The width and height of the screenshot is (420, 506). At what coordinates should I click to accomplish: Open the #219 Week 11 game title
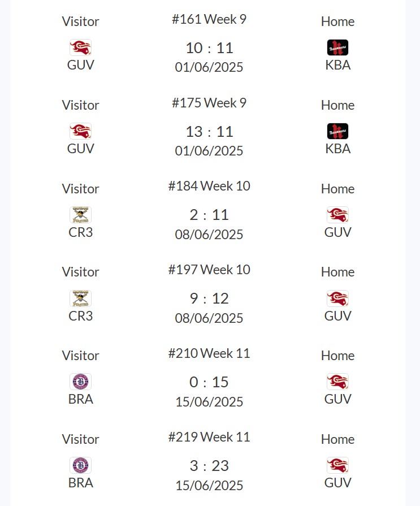tap(209, 437)
